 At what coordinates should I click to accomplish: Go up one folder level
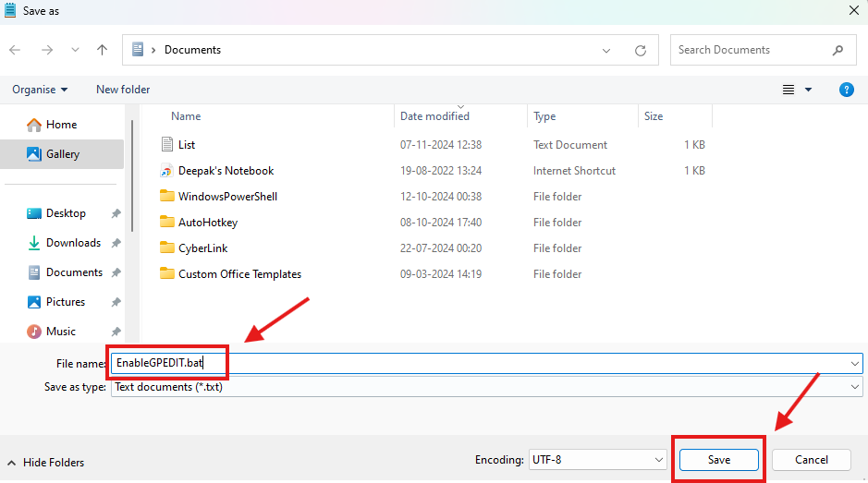[102, 50]
